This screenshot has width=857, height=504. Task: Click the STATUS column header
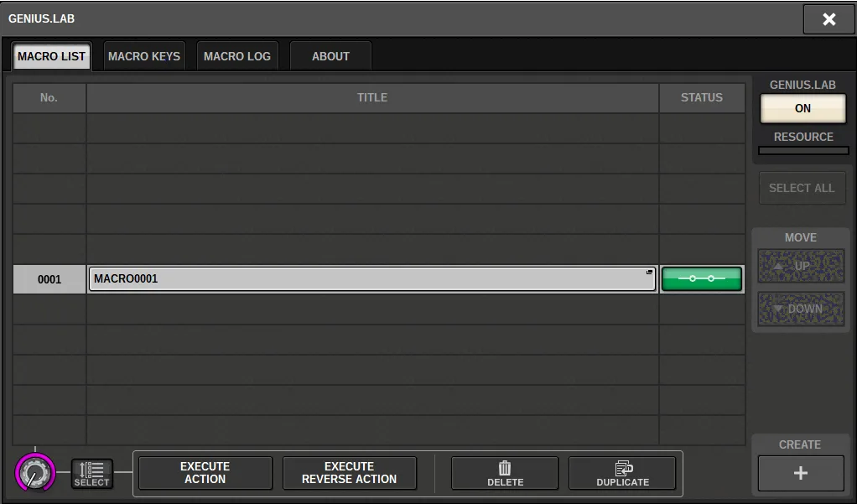pyautogui.click(x=702, y=98)
